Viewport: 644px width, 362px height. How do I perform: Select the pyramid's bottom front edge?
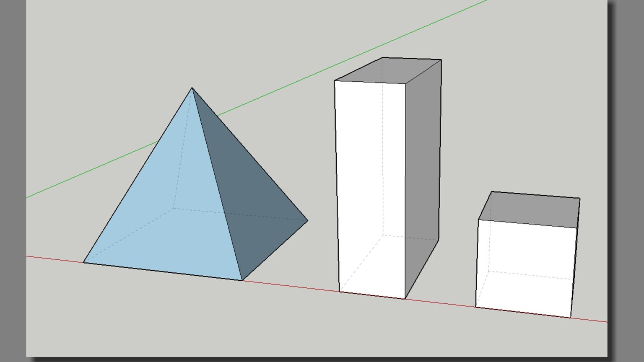coord(163,271)
